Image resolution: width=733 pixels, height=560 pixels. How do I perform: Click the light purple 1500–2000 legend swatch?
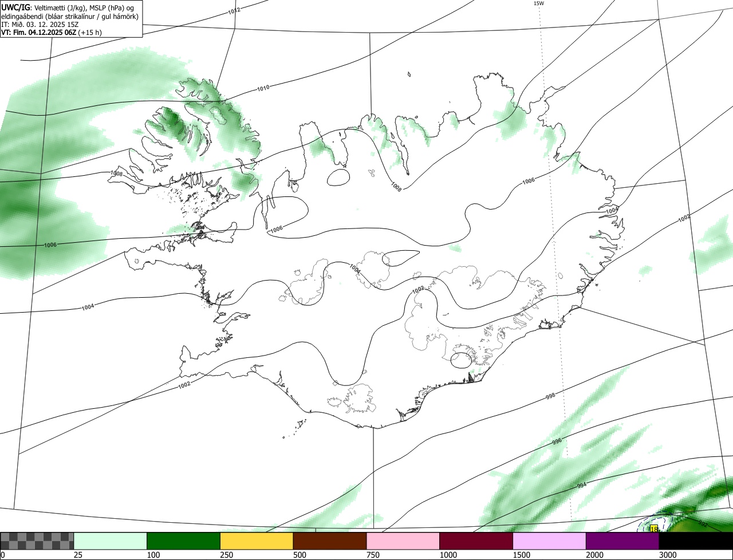point(550,541)
